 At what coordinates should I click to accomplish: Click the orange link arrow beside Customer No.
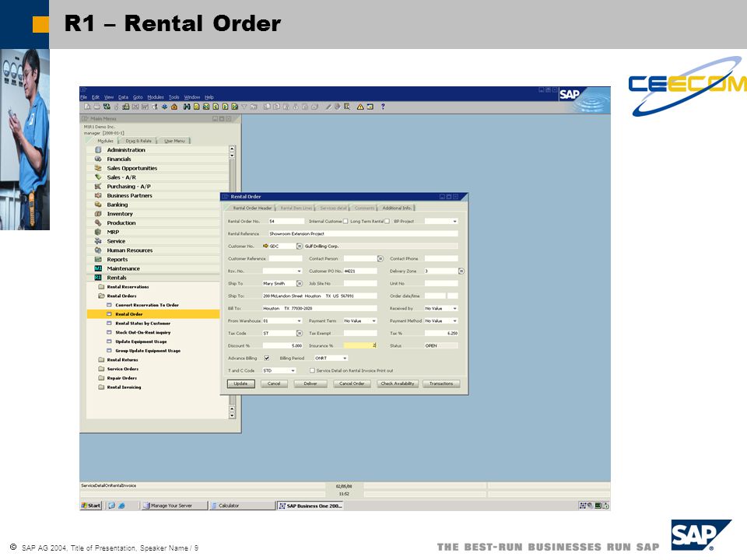pyautogui.click(x=265, y=246)
